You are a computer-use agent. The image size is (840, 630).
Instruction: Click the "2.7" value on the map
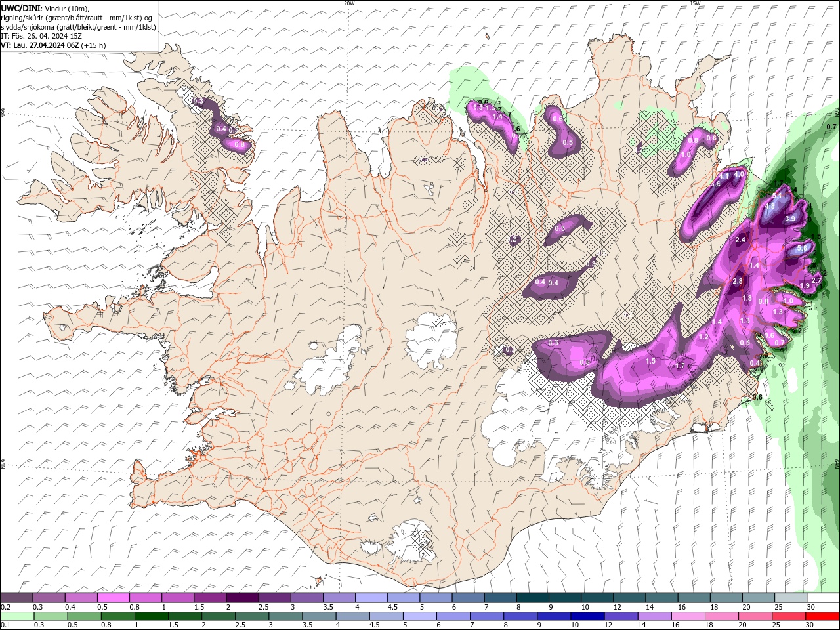pos(816,280)
